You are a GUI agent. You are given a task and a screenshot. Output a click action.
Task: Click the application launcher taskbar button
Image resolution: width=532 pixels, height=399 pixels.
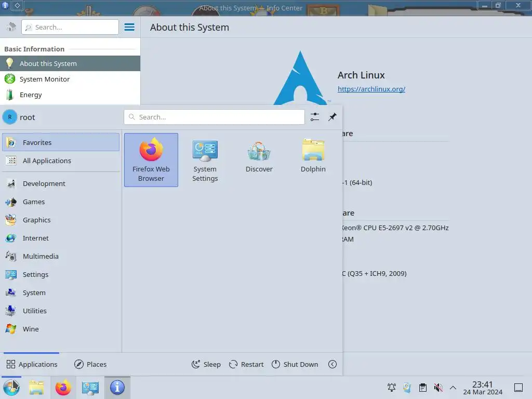pos(11,388)
